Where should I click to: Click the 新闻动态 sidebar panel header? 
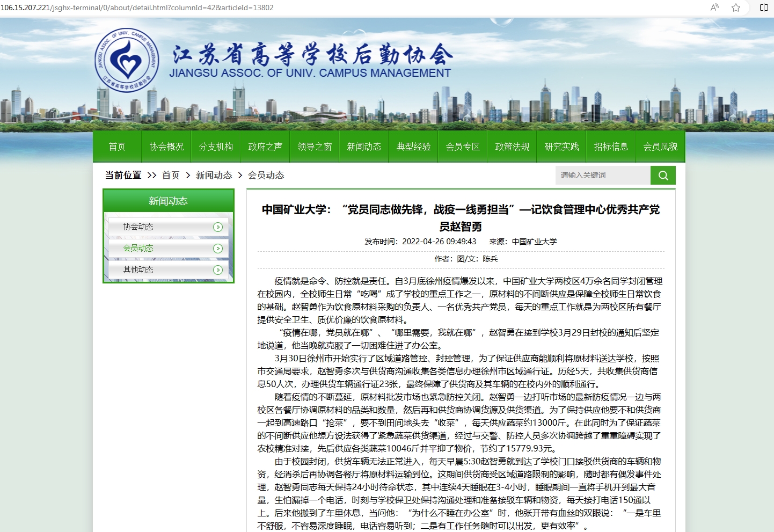168,201
